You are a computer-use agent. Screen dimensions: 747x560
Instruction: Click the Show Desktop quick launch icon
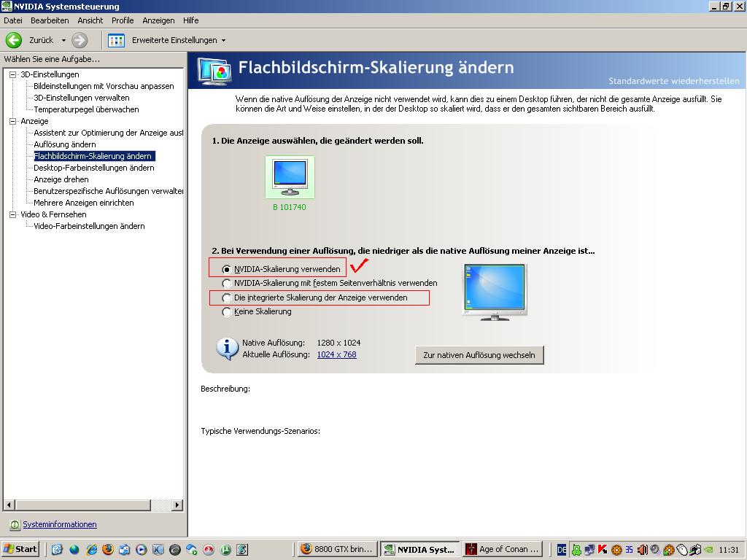pyautogui.click(x=57, y=550)
